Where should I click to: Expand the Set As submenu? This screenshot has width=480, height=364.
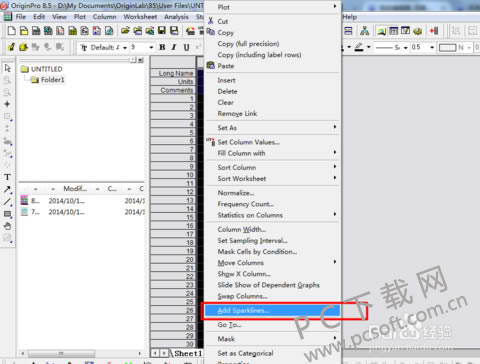[x=273, y=128]
